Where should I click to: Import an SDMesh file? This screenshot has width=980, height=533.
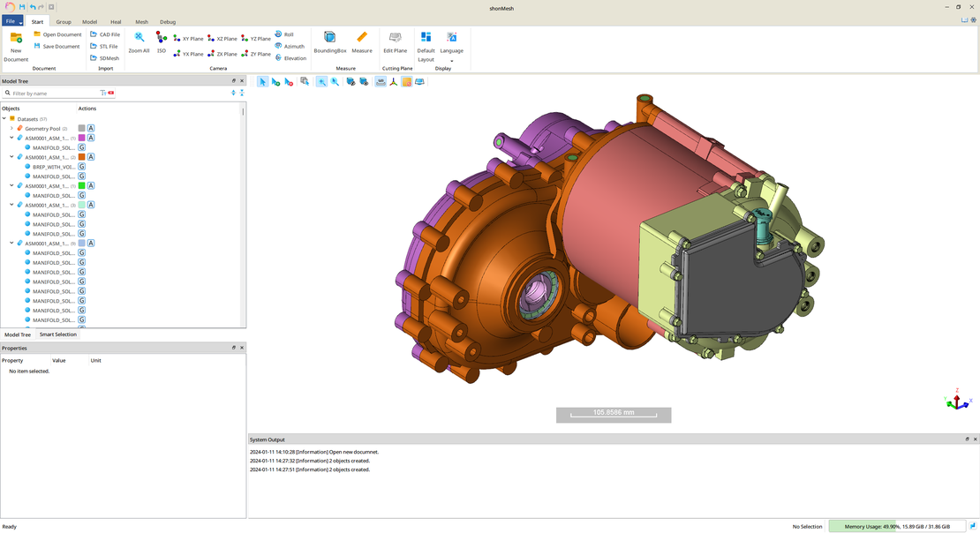pyautogui.click(x=105, y=58)
